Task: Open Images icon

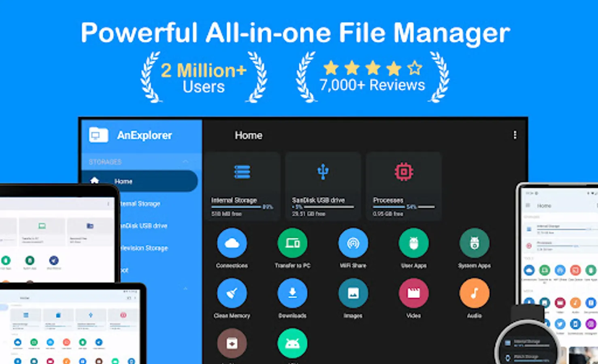Action: 353,293
